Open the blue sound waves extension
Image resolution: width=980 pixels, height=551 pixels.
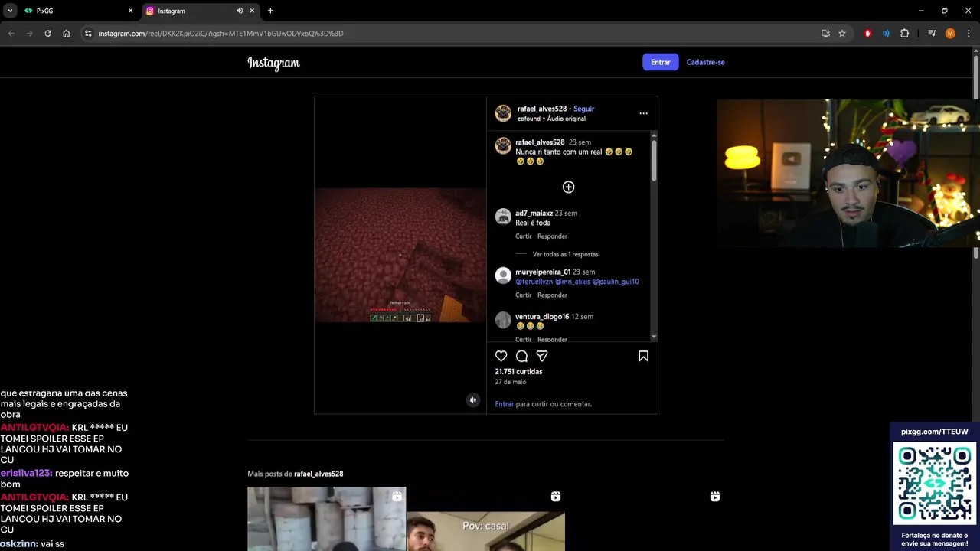pos(886,33)
